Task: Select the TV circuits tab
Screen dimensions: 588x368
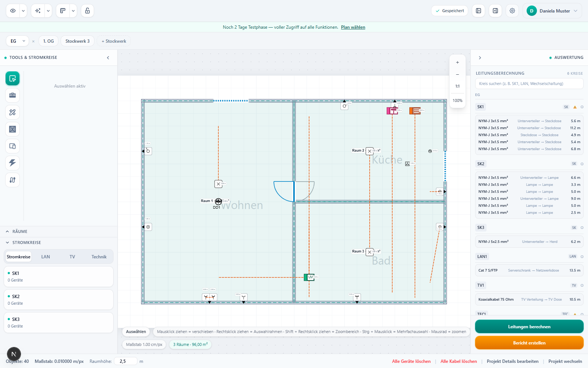Action: 72,257
